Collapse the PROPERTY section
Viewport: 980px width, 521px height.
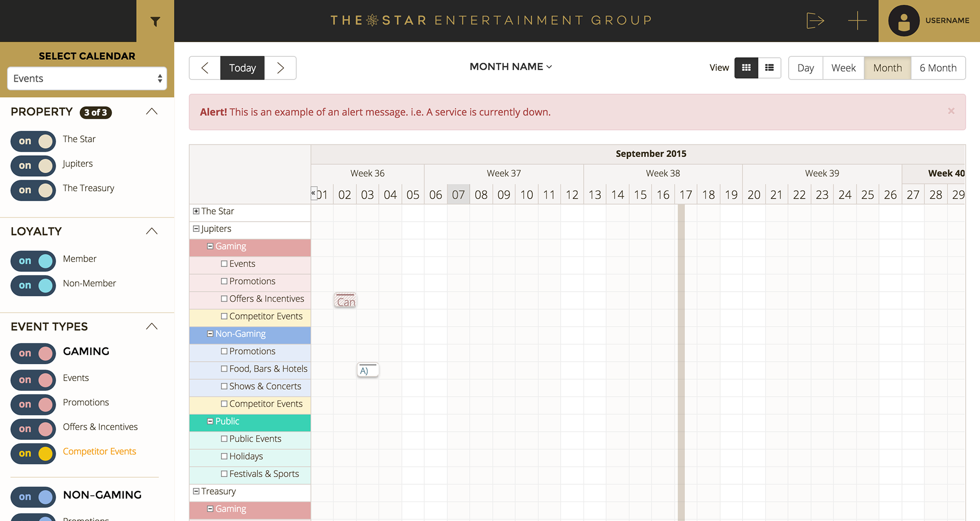152,111
